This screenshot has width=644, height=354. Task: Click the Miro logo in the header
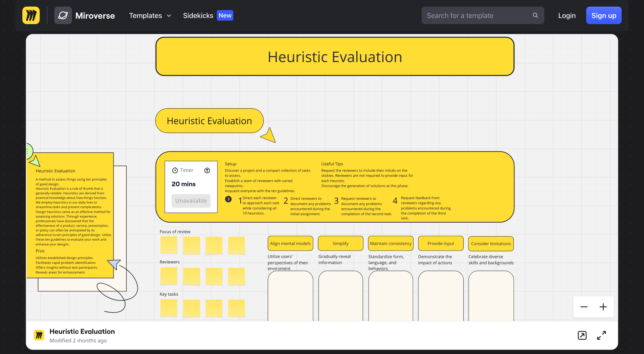tap(31, 15)
